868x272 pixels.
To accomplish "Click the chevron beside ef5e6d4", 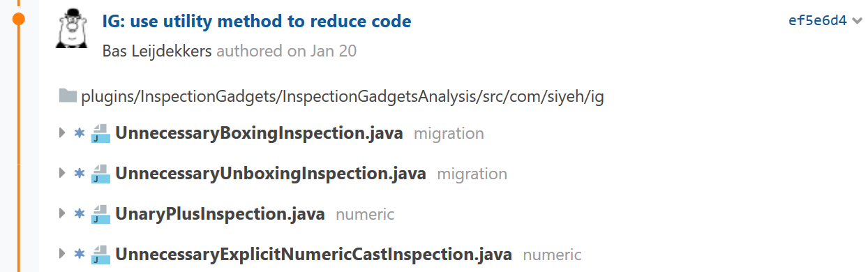I will tap(857, 21).
